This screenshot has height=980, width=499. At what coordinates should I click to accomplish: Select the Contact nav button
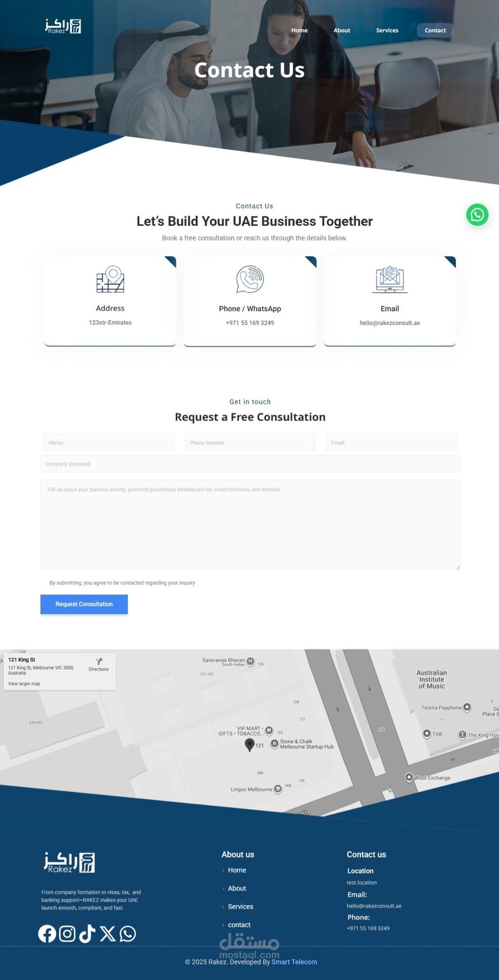coord(435,30)
